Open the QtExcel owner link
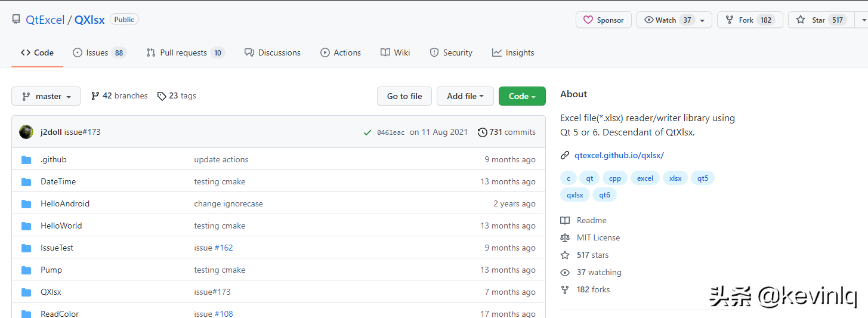The width and height of the screenshot is (868, 318). point(45,20)
